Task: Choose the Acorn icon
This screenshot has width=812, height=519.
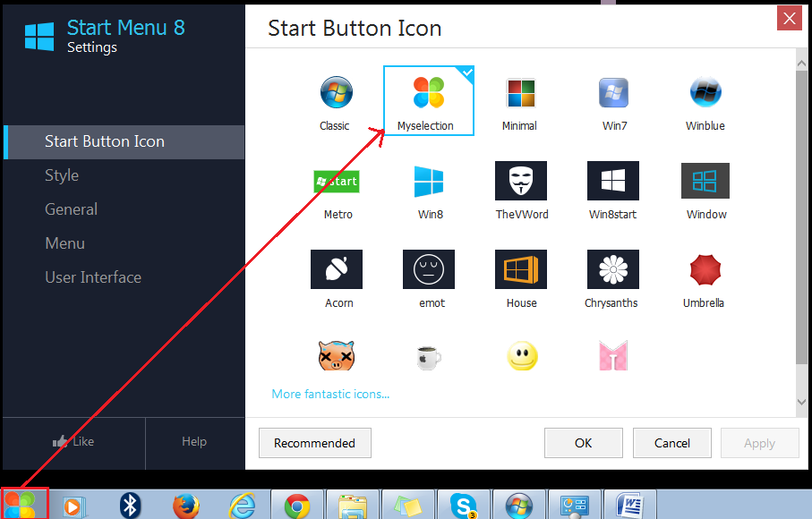Action: 336,269
